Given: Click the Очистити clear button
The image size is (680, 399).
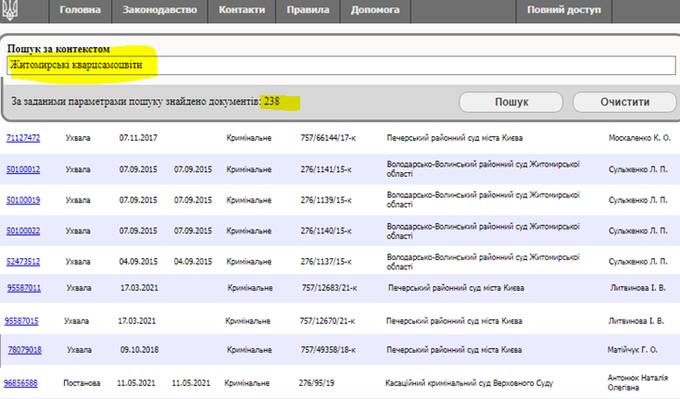Looking at the screenshot, I should [624, 102].
